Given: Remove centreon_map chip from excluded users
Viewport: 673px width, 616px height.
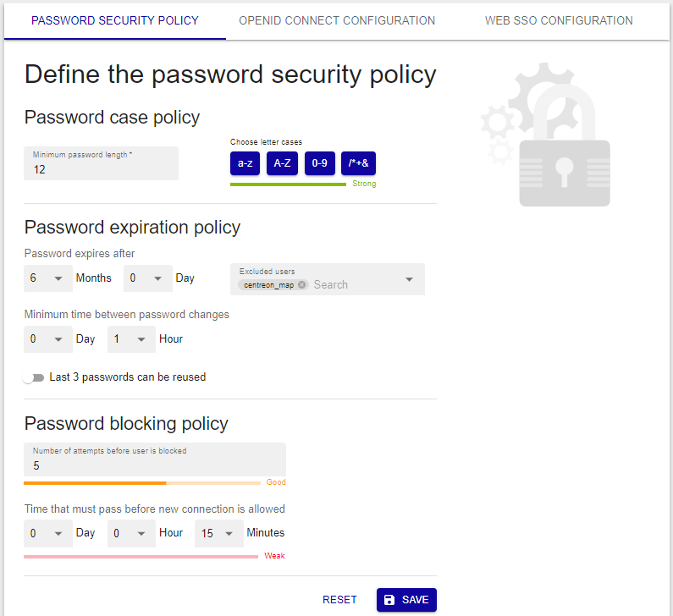Looking at the screenshot, I should point(301,285).
